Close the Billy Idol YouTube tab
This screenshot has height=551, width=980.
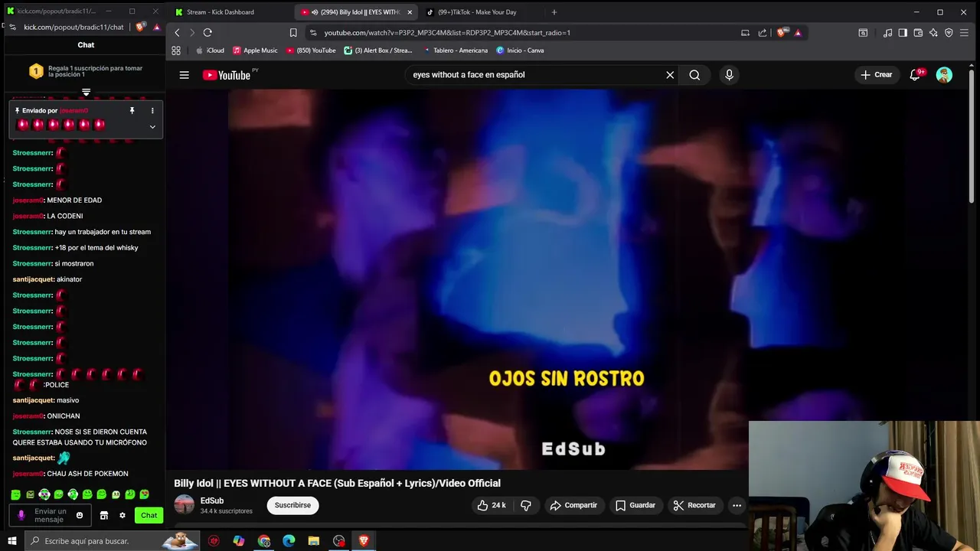(x=410, y=12)
